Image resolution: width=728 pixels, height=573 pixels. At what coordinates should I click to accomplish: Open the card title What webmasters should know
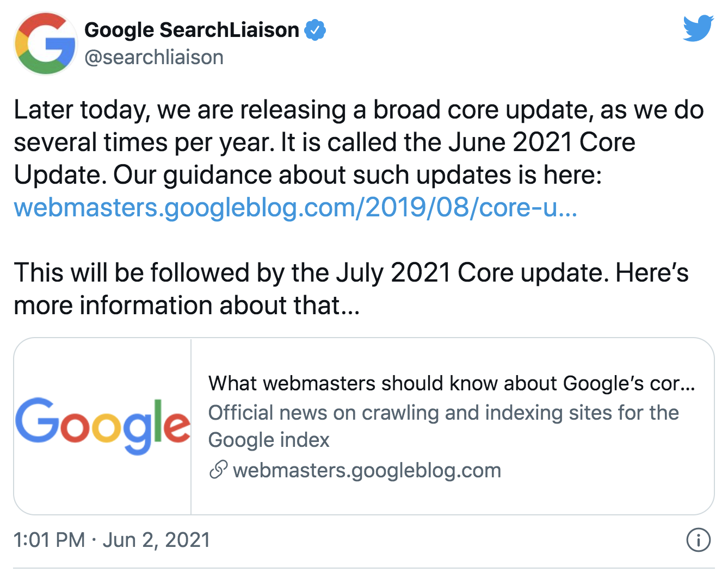pyautogui.click(x=452, y=383)
